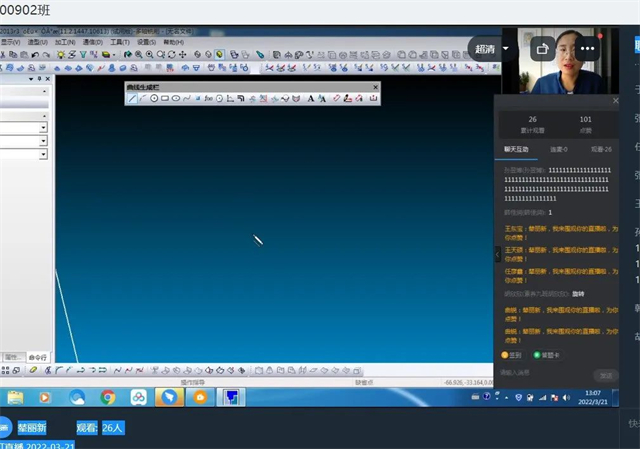Click the yellow sun light icon
Viewport: 640px width, 449px height.
click(61, 54)
